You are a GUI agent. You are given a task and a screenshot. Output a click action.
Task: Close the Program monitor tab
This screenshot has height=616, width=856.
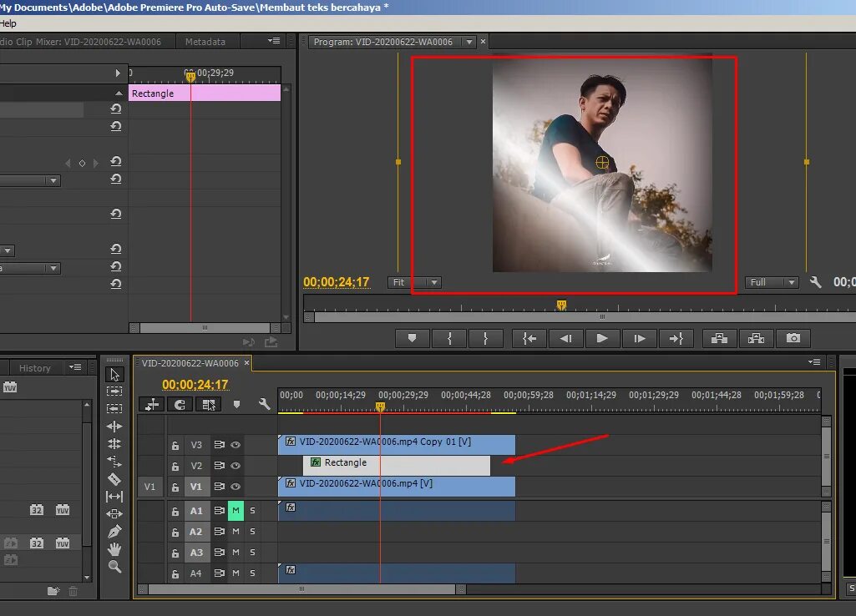click(484, 42)
